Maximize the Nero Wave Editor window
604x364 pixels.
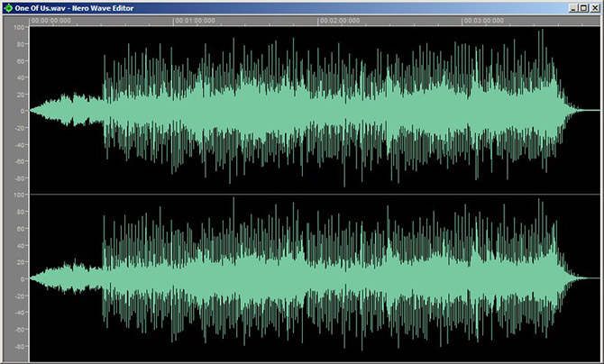584,7
